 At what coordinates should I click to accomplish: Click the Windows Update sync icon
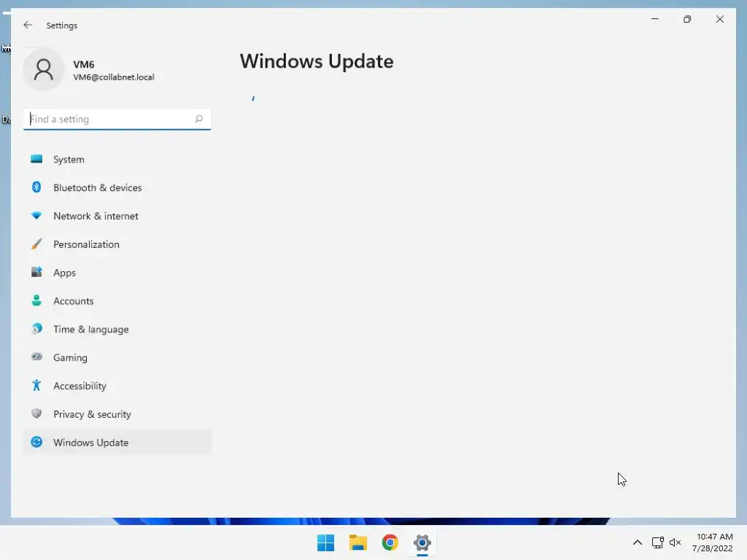pos(36,442)
